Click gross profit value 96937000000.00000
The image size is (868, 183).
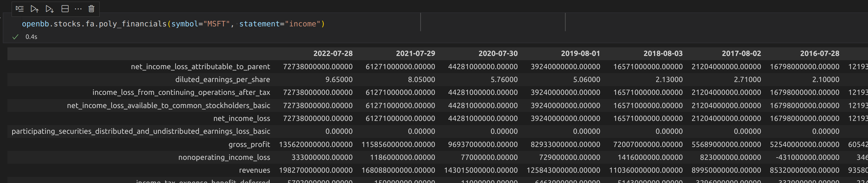pos(483,145)
